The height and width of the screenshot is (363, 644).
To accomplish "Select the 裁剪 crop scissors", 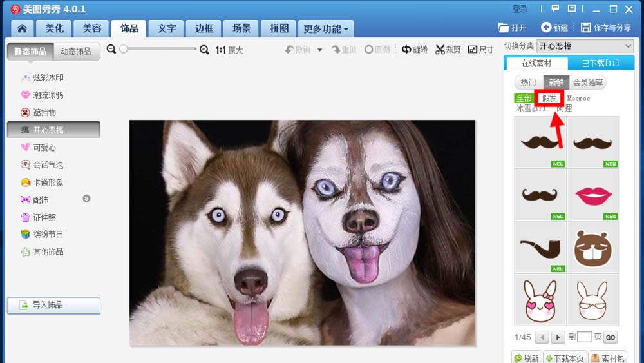I will point(448,50).
